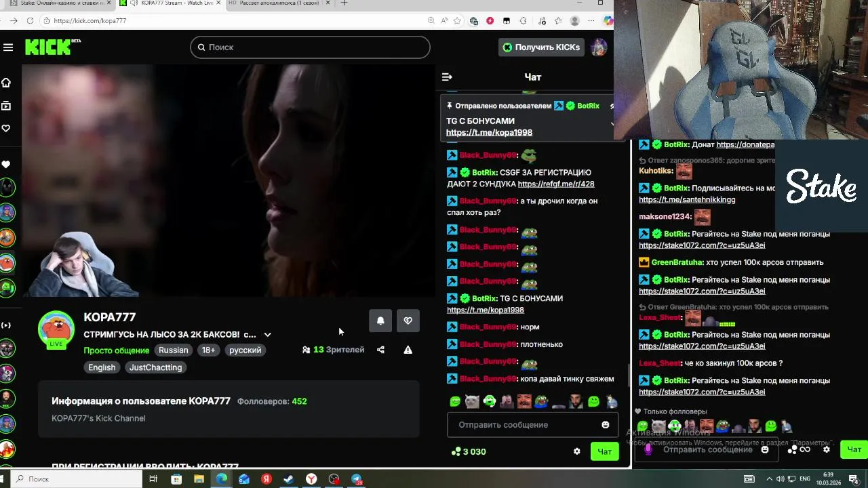Open the santehnikkingg Telegram link
The height and width of the screenshot is (488, 868).
point(687,200)
